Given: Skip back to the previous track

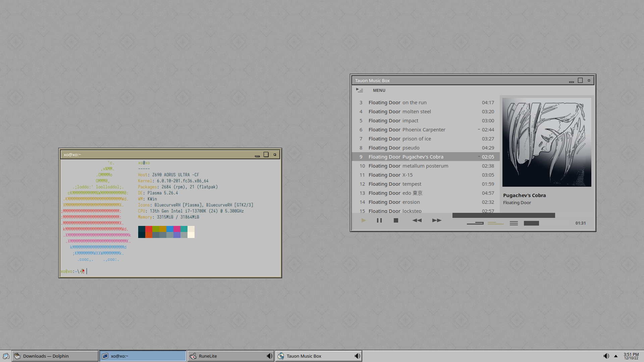Looking at the screenshot, I should 417,221.
